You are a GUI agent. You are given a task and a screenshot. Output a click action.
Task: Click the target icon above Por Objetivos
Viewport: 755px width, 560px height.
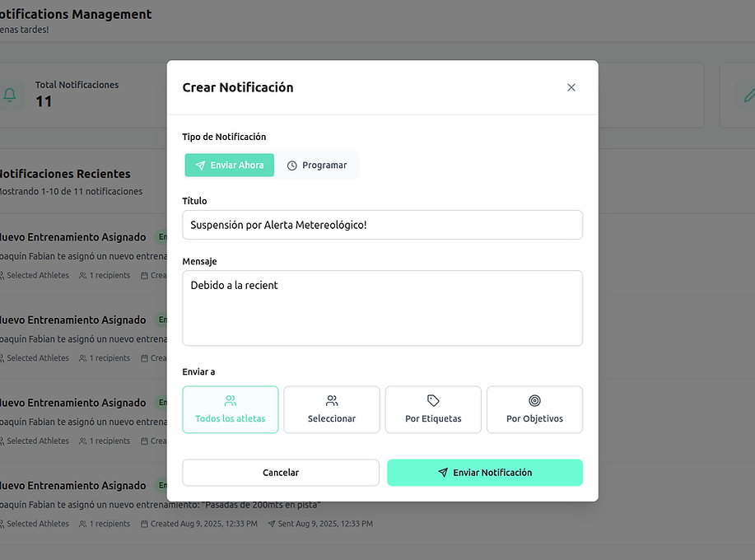534,400
